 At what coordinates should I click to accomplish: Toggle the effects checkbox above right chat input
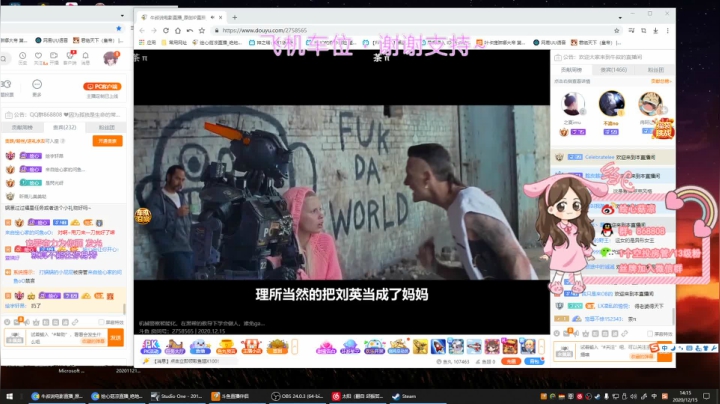(650, 334)
